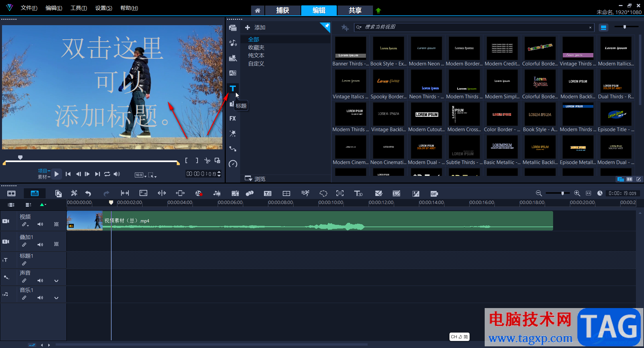Expand the 音乐1 track options chevron

(56, 298)
